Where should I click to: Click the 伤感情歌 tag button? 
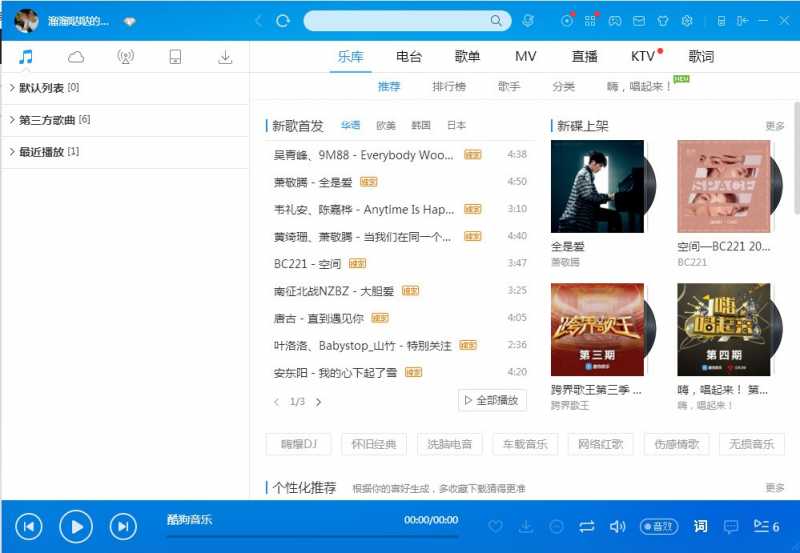(677, 444)
